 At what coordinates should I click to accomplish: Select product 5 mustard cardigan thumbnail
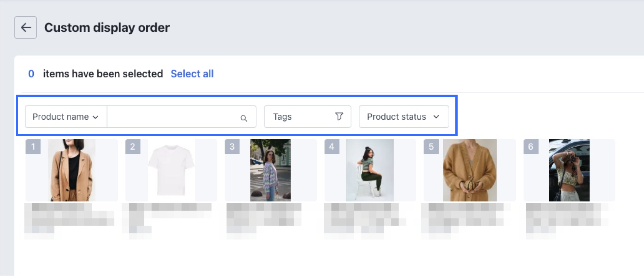(470, 170)
